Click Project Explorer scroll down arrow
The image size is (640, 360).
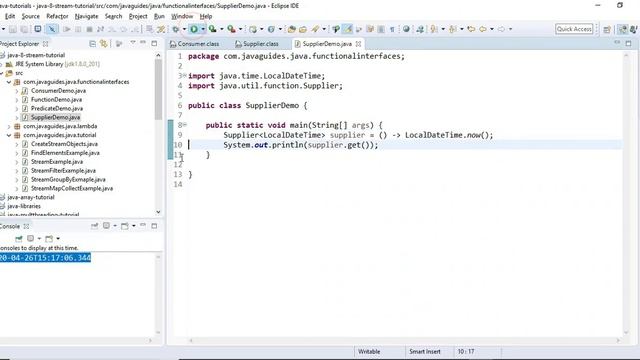pyautogui.click(x=158, y=212)
